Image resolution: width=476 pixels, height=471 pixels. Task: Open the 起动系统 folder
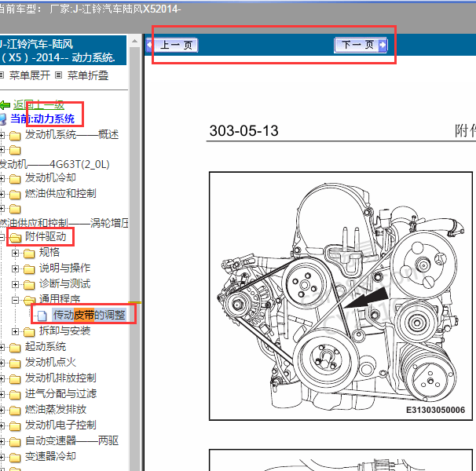tap(46, 346)
